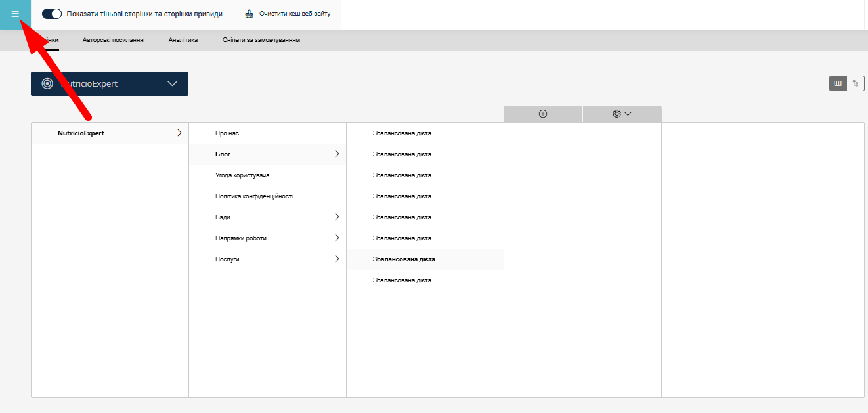Expand the Блог submenu chevron
Viewport: 868px width, 413px height.
point(337,154)
